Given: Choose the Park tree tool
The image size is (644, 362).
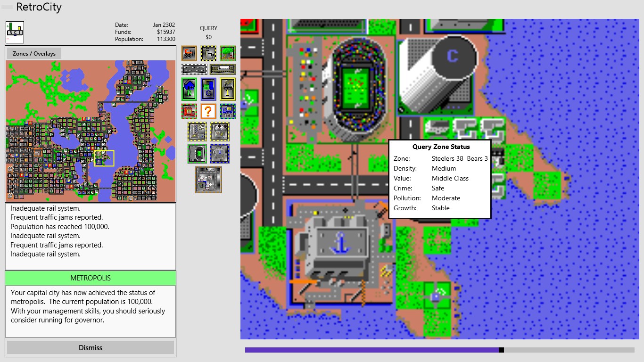Looking at the screenshot, I should click(228, 53).
